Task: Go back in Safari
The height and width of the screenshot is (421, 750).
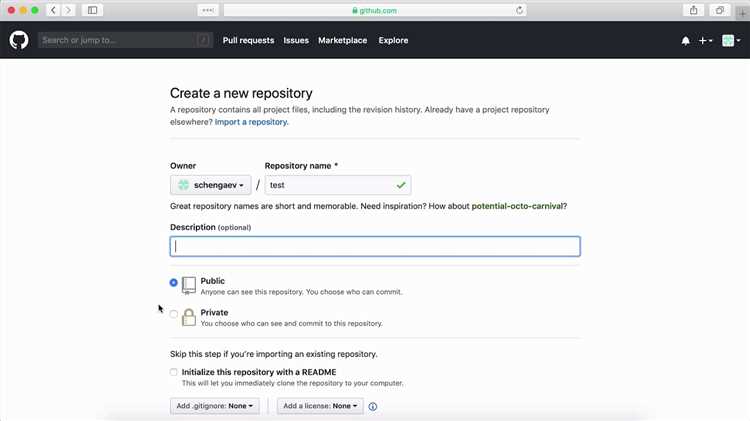Action: coord(54,10)
